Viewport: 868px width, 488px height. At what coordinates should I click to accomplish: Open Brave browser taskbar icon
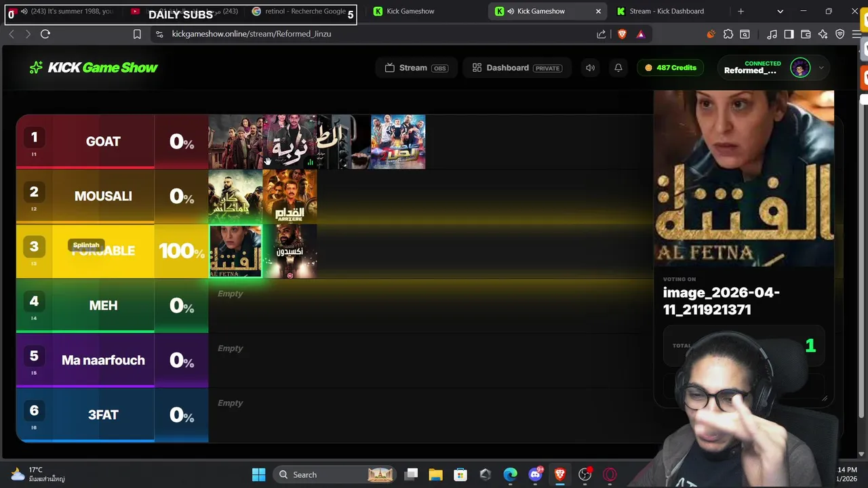point(560,474)
